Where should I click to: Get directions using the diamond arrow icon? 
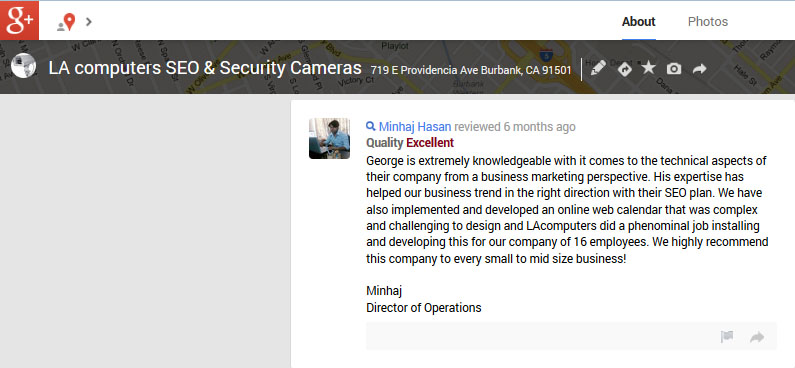[x=625, y=68]
